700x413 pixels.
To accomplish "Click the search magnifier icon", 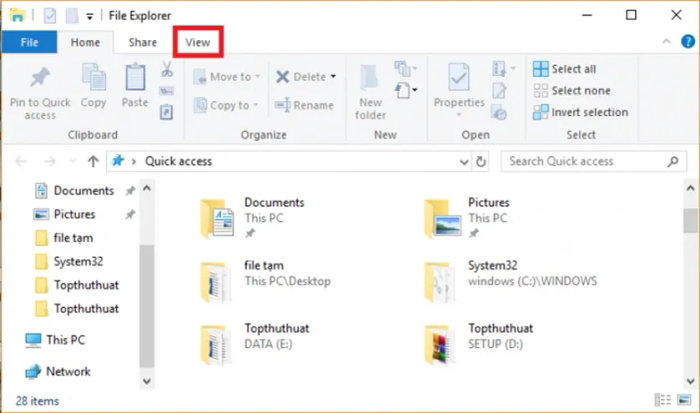I will point(673,161).
